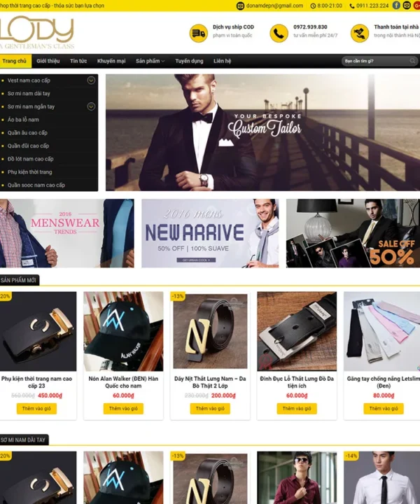Image resolution: width=420 pixels, height=504 pixels.
Task: Go to the Khuyến mại menu item
Action: (x=111, y=61)
